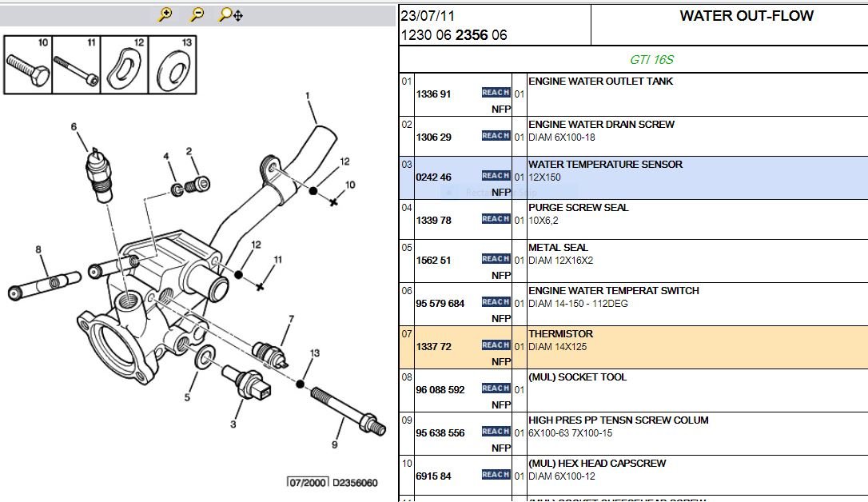Click the 12X150 dimension text
The width and height of the screenshot is (868, 502).
[x=544, y=177]
